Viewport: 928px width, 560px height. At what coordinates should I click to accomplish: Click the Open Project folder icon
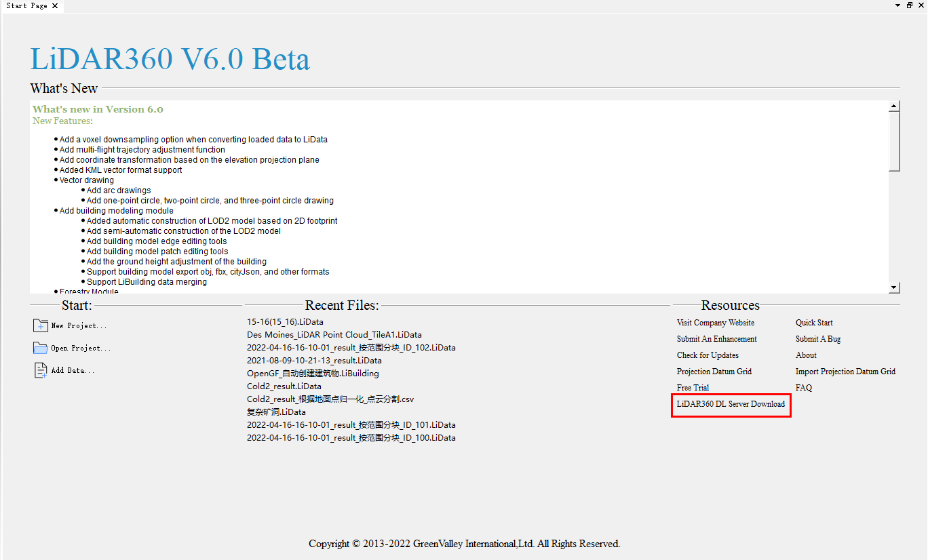coord(41,348)
